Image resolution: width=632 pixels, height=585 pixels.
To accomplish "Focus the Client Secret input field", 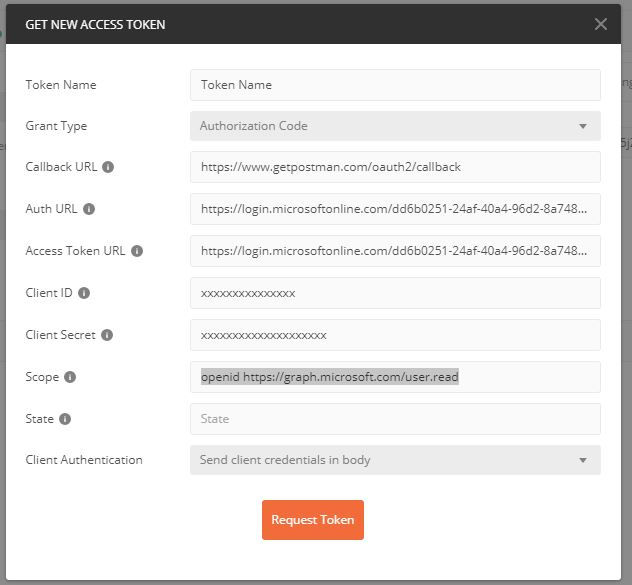I will pos(395,335).
